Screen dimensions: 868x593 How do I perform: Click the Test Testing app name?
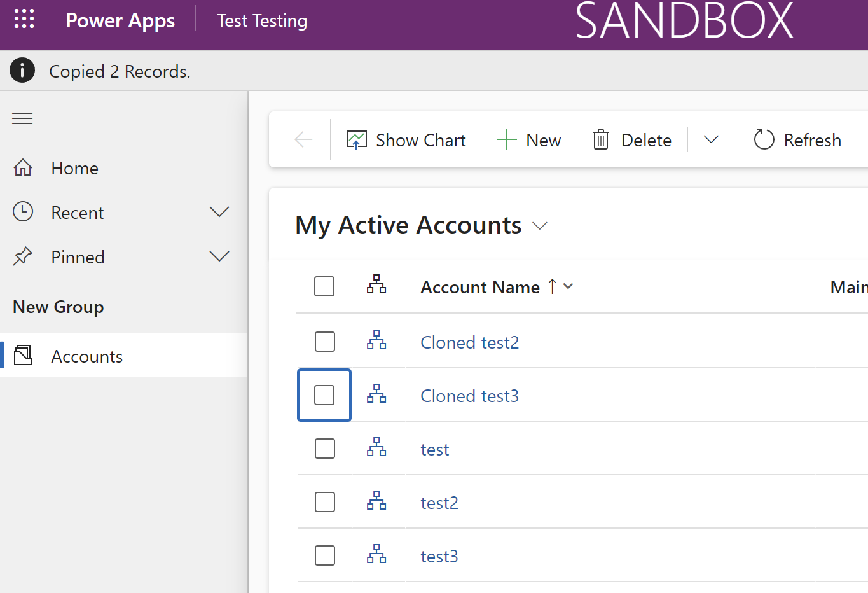[262, 20]
